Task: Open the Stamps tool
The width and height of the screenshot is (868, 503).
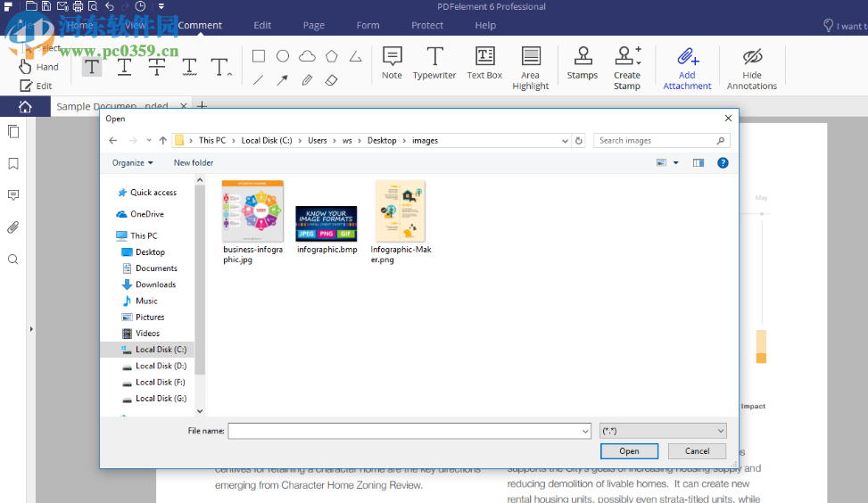Action: (583, 63)
